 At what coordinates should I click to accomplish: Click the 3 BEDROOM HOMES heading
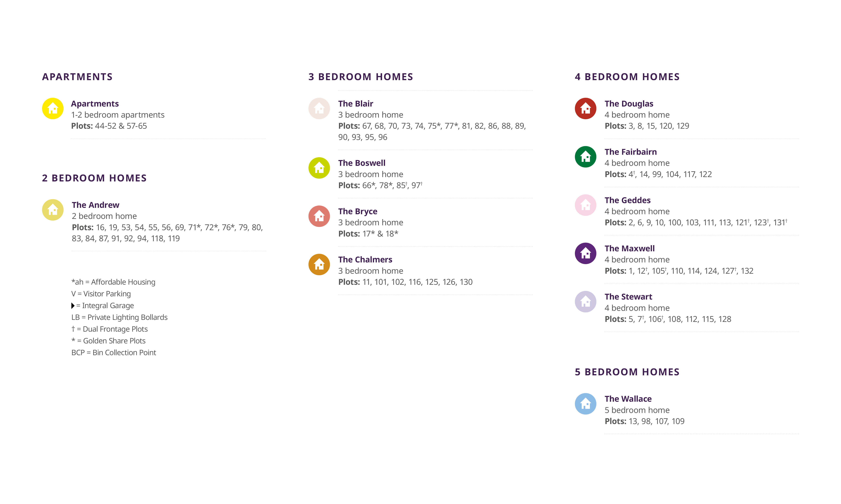click(x=360, y=77)
